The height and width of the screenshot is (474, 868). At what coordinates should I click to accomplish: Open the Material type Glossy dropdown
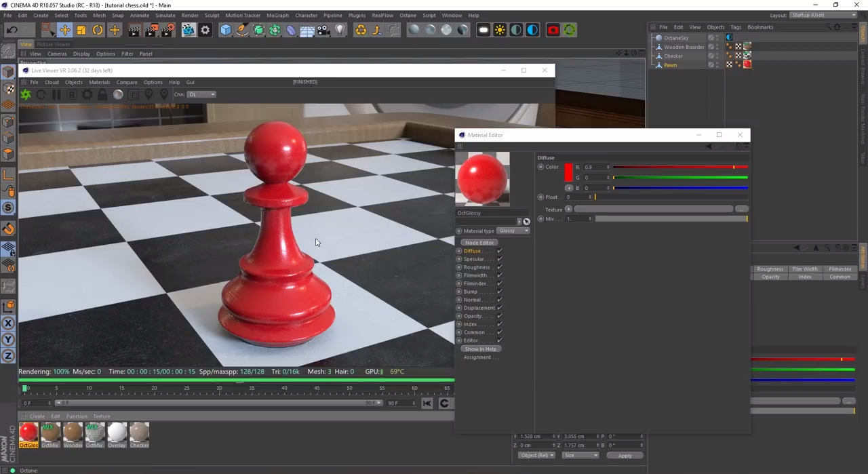click(x=513, y=231)
